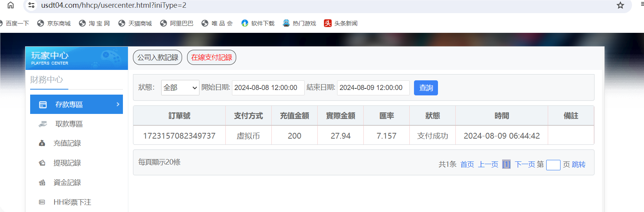Click the 時間 column header
This screenshot has width=644, height=212.
(502, 116)
